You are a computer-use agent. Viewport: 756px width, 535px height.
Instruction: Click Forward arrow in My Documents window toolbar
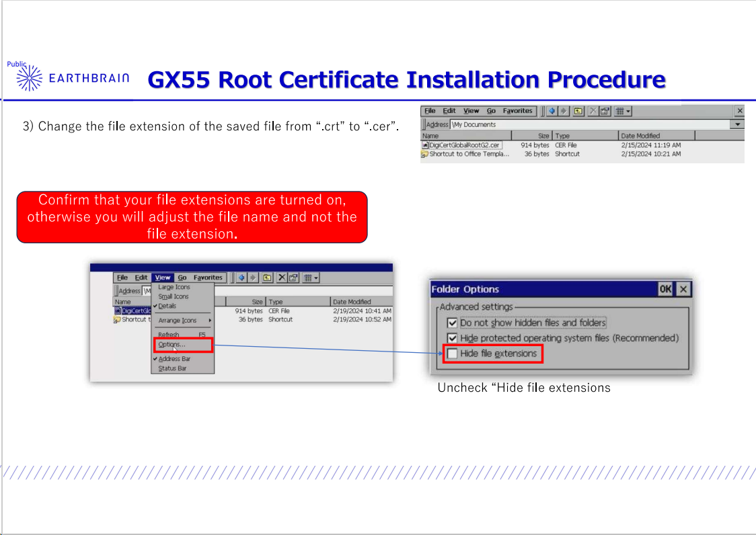click(x=563, y=111)
